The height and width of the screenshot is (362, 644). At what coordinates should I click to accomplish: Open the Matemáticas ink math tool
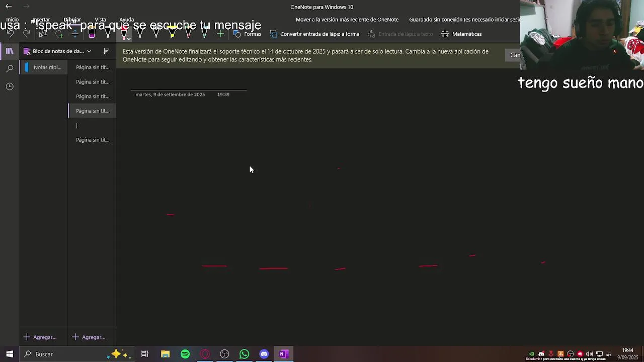tap(461, 34)
